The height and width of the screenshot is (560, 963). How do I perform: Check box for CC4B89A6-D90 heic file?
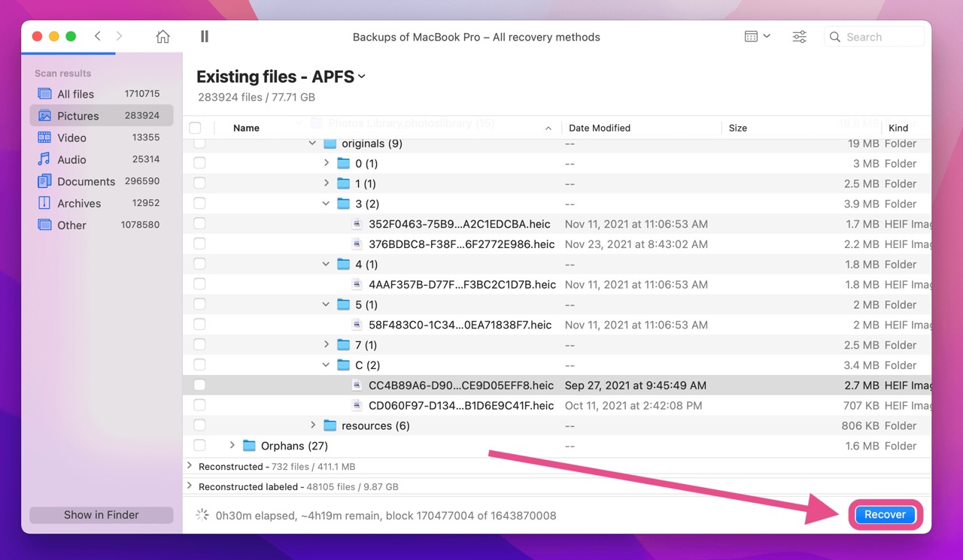(x=199, y=385)
